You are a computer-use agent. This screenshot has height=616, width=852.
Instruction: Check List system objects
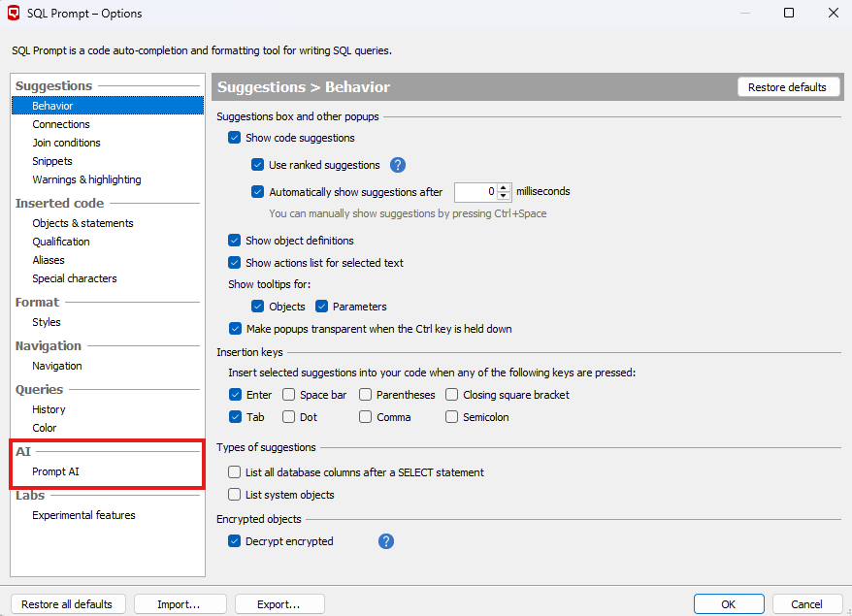click(234, 495)
